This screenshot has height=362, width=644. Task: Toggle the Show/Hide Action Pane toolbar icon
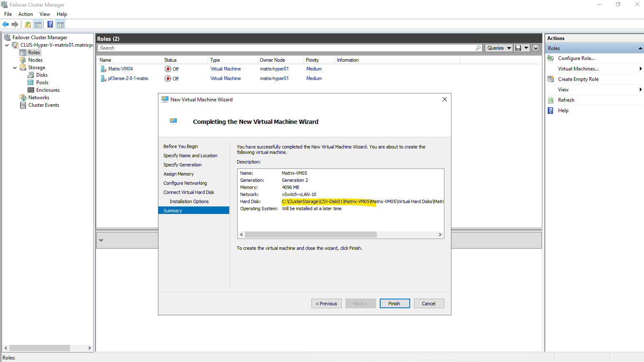tap(60, 25)
